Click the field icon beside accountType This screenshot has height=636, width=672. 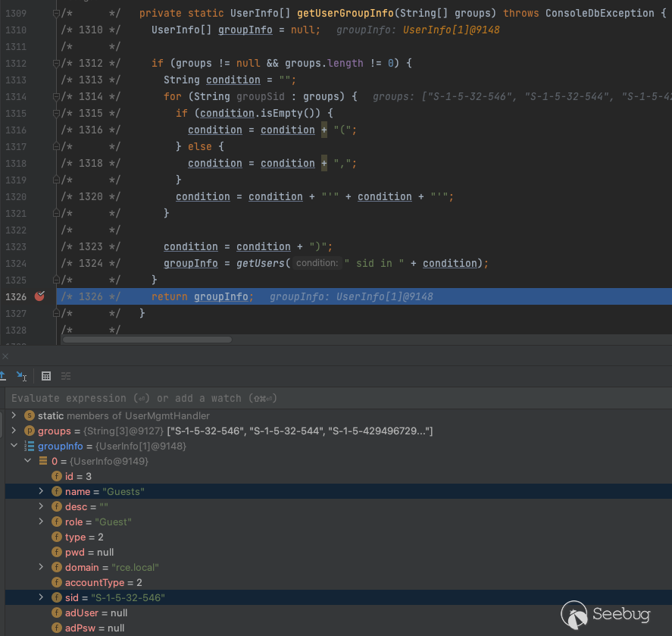(x=57, y=582)
